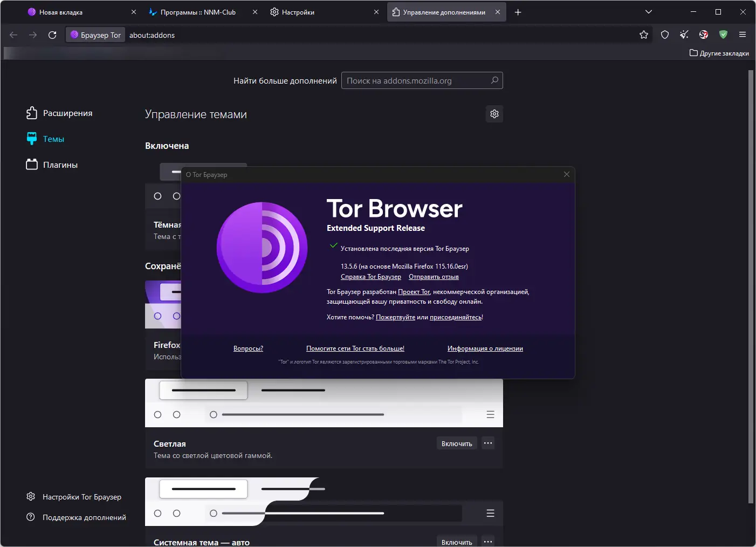Image resolution: width=756 pixels, height=547 pixels.
Task: Reload the about:addons page
Action: [x=52, y=35]
